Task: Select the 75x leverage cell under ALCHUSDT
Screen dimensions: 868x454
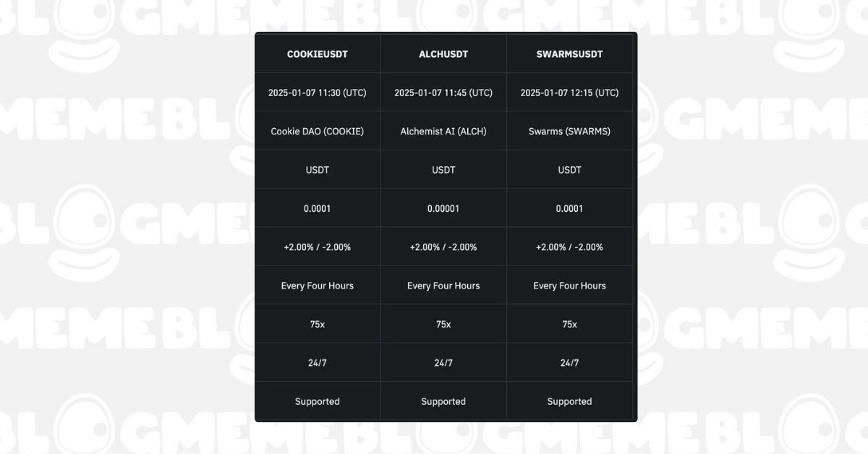Action: [x=443, y=325]
